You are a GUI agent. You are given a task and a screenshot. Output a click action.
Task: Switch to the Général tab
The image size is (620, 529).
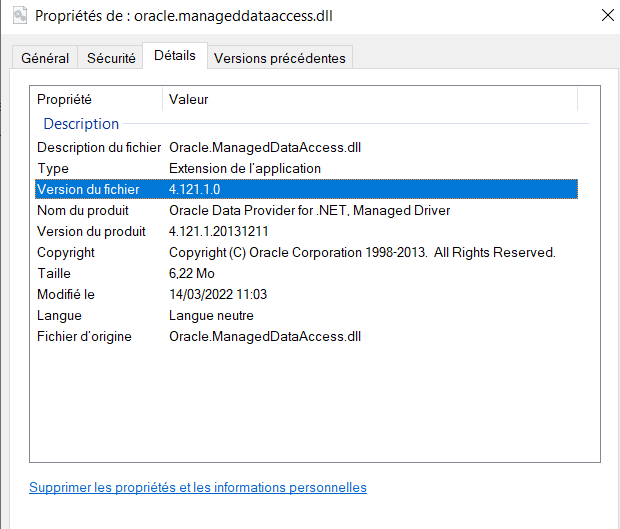(x=45, y=58)
